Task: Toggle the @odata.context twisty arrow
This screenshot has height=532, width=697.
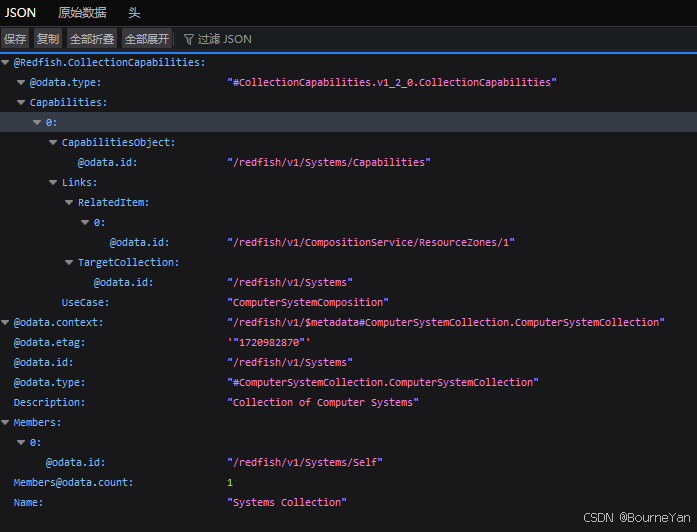Action: [5, 323]
